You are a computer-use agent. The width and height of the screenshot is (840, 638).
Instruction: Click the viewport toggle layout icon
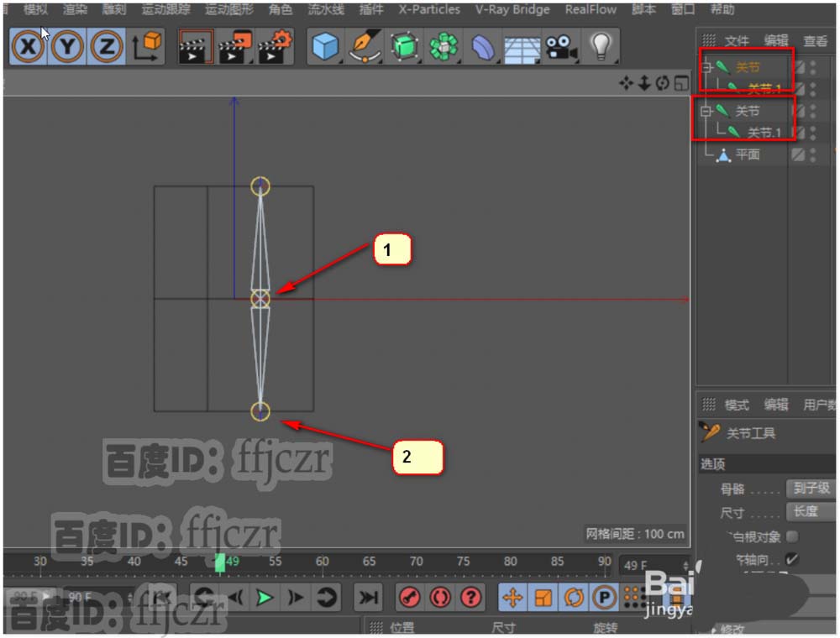coord(681,83)
